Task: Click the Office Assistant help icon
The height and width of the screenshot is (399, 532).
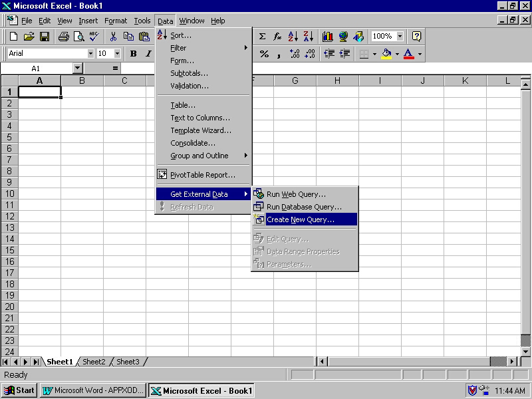Action: [416, 37]
